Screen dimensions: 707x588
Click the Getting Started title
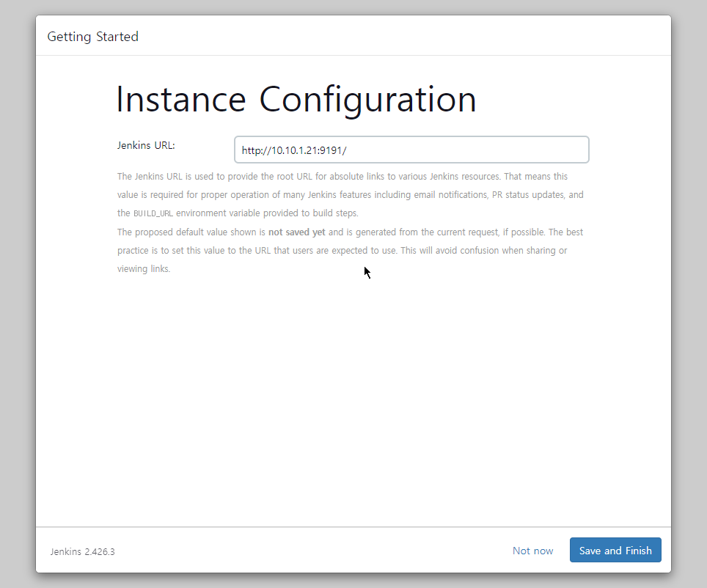click(x=93, y=37)
